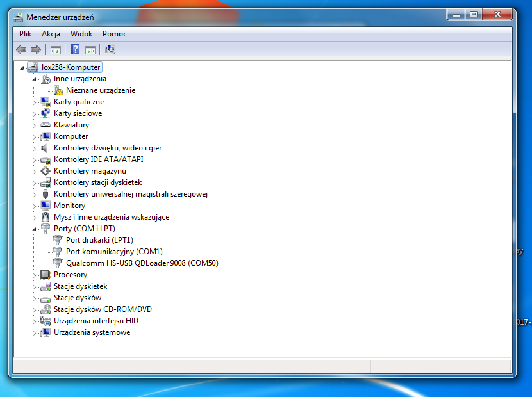The image size is (532, 397).
Task: Click the show/hide action pane icon
Action: pos(90,49)
